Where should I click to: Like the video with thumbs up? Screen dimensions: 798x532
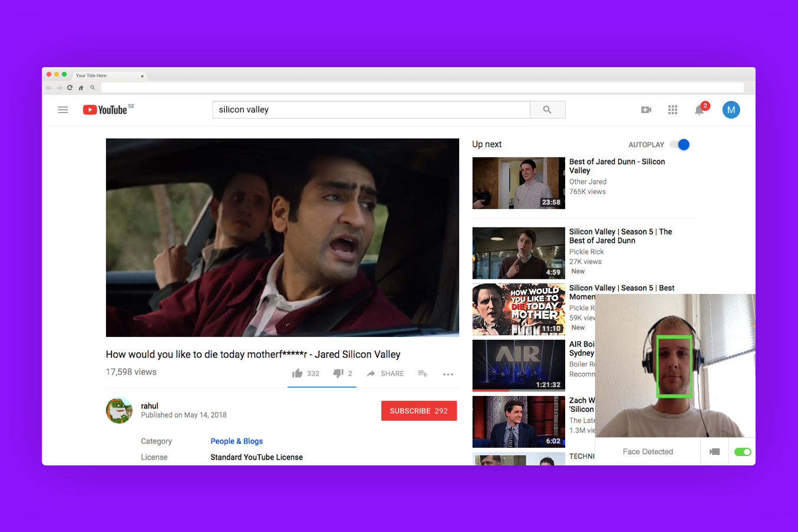(x=298, y=374)
